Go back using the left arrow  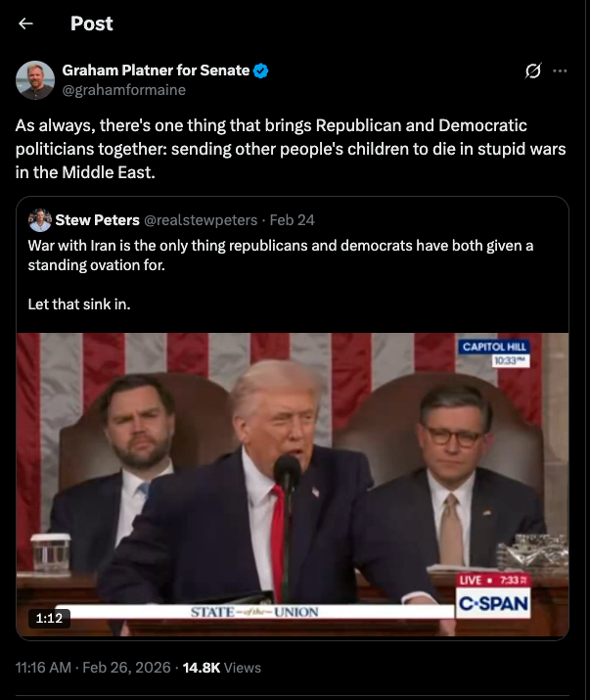tap(25, 23)
